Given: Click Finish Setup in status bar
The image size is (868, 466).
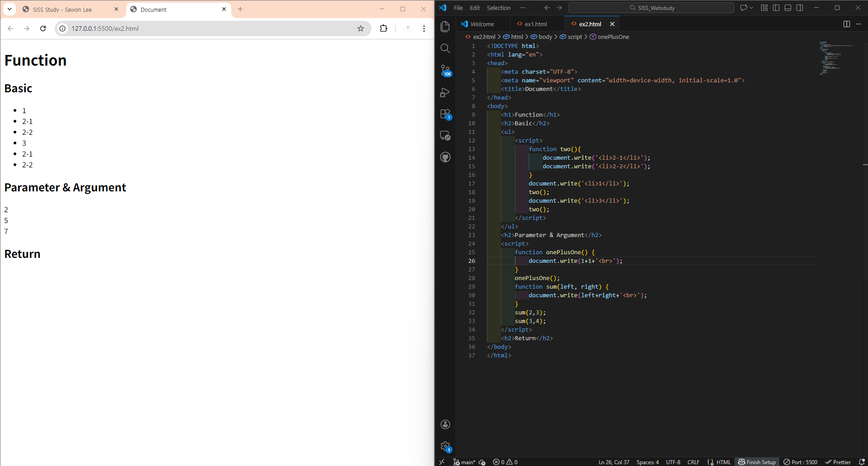Looking at the screenshot, I should (x=757, y=462).
